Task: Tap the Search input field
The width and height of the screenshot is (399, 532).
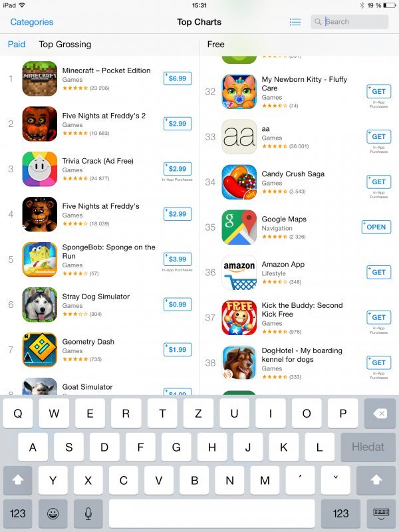Action: (x=350, y=22)
